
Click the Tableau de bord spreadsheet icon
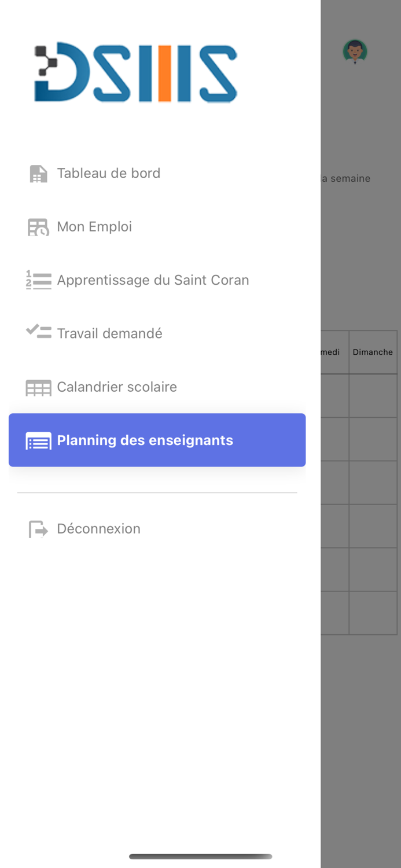38,174
